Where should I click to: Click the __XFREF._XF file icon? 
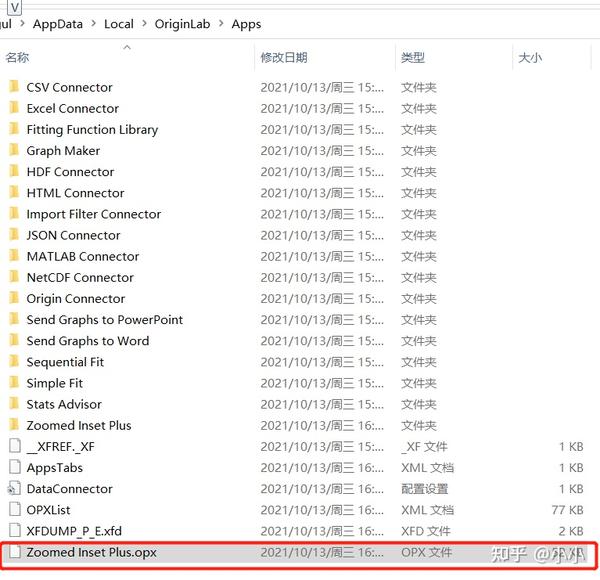pyautogui.click(x=15, y=446)
